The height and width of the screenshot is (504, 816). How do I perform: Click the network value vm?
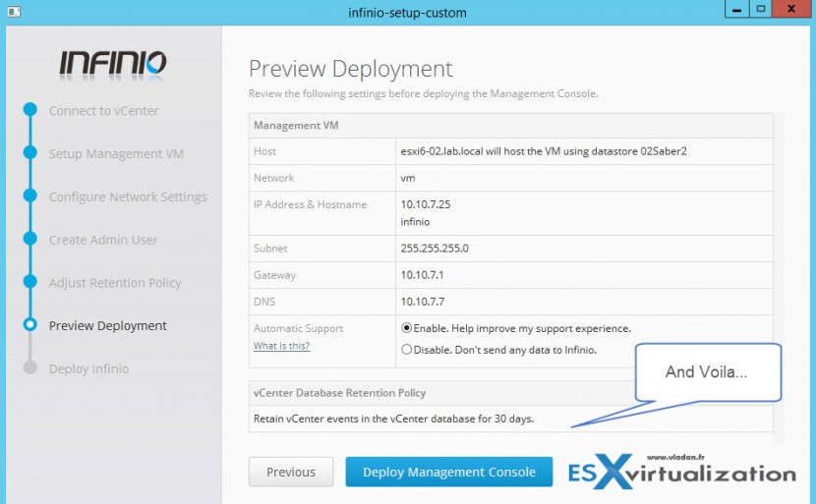[x=407, y=178]
